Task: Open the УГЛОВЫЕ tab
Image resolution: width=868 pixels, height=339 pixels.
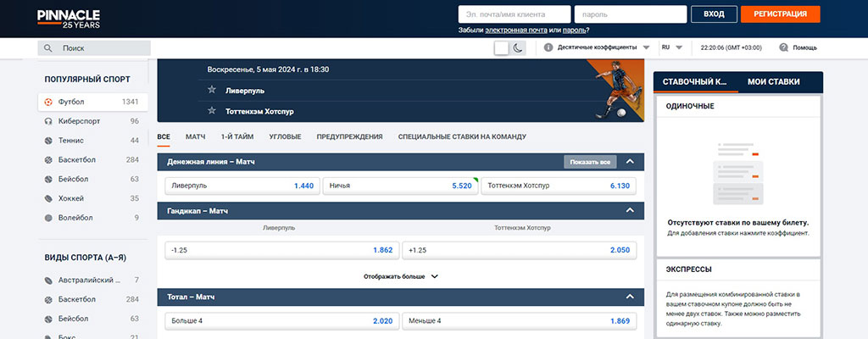Action: click(x=285, y=136)
